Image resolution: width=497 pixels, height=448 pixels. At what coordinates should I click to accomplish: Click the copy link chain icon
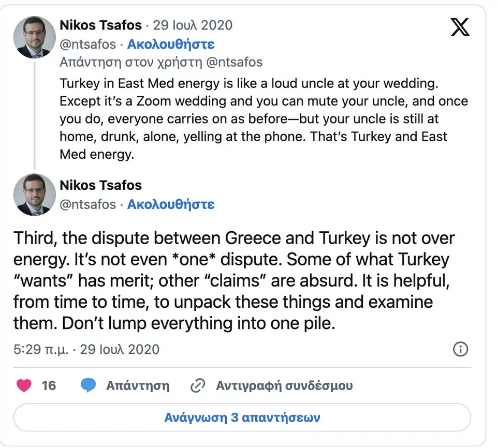coord(198,385)
